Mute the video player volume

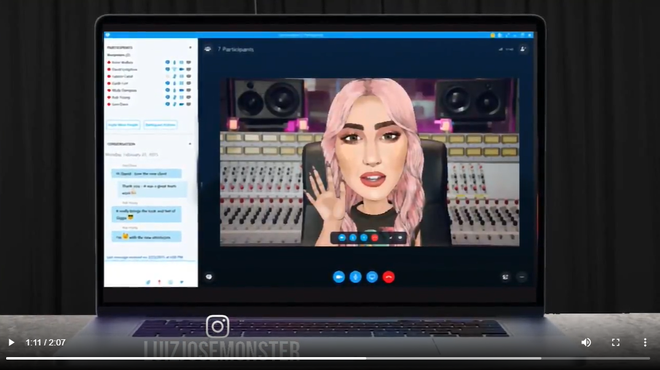pyautogui.click(x=586, y=343)
